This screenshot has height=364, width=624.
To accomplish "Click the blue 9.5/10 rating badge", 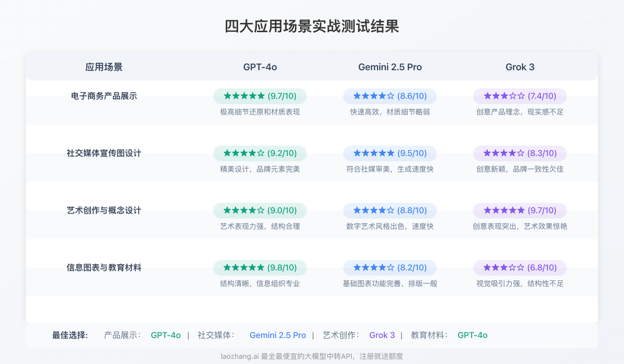I will (390, 153).
